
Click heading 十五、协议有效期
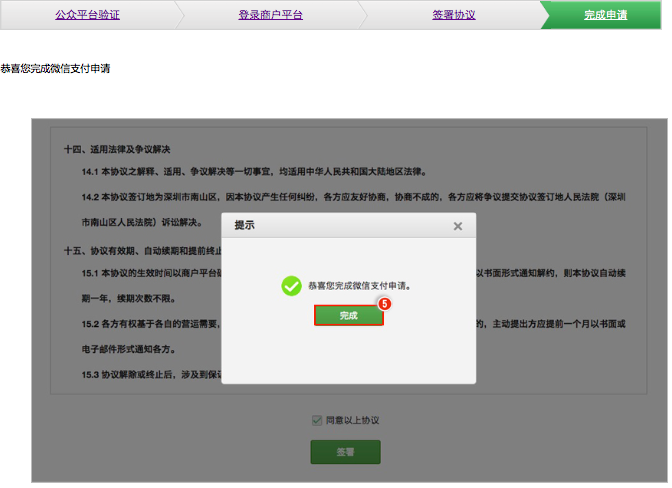tap(143, 251)
